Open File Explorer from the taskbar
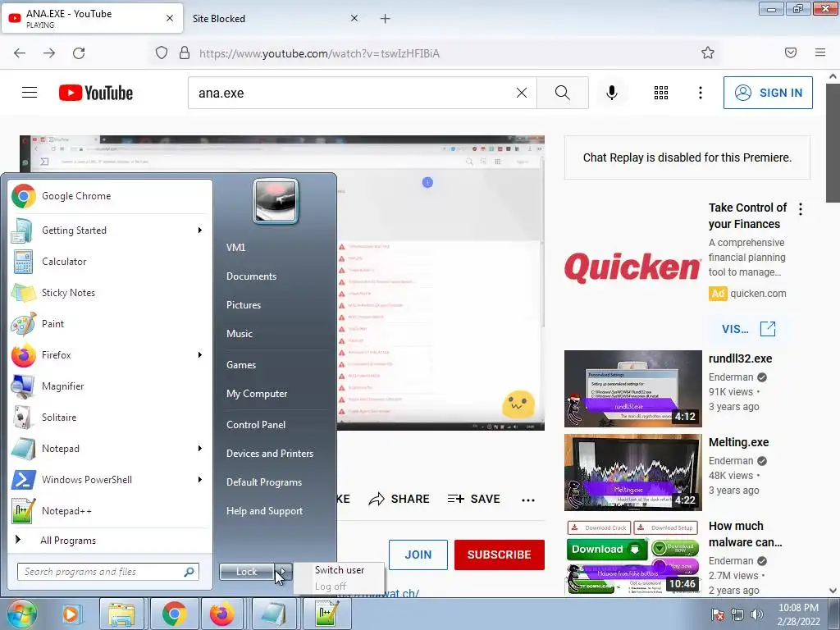 pos(121,614)
